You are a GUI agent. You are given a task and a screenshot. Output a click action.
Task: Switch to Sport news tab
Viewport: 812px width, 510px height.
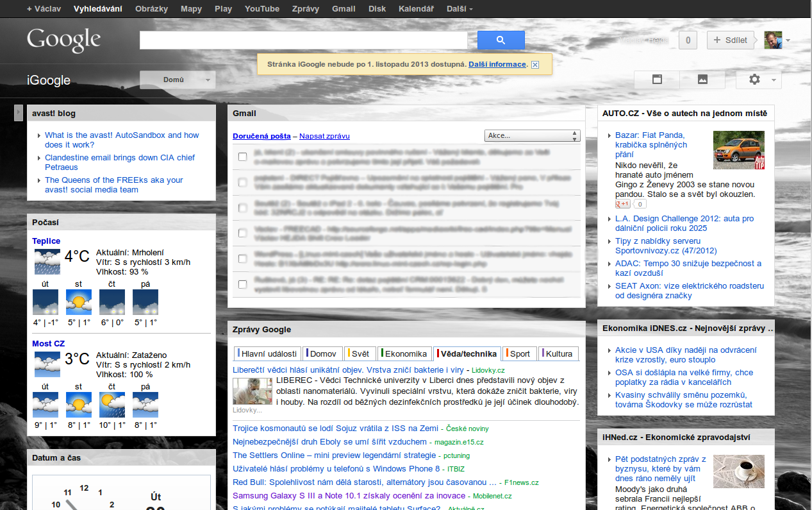point(519,353)
